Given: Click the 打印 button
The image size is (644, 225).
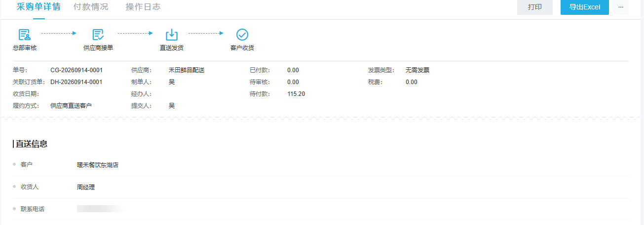Looking at the screenshot, I should pyautogui.click(x=535, y=7).
